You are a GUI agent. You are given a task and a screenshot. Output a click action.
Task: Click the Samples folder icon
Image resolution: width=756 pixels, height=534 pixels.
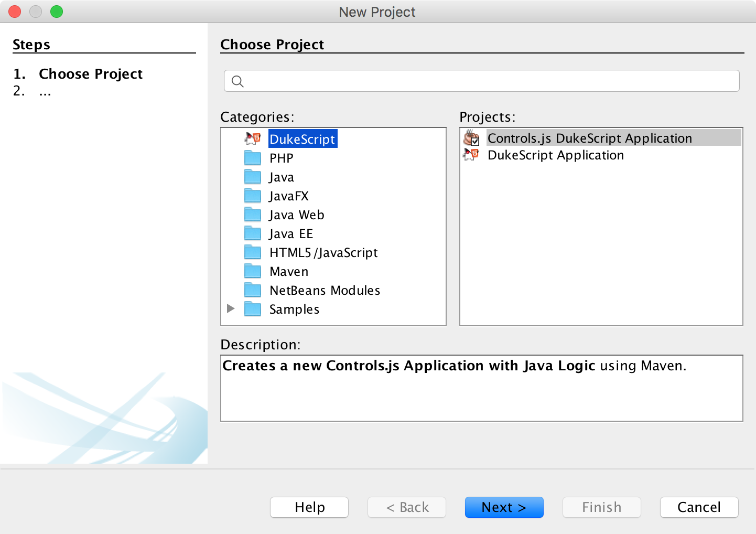click(253, 309)
